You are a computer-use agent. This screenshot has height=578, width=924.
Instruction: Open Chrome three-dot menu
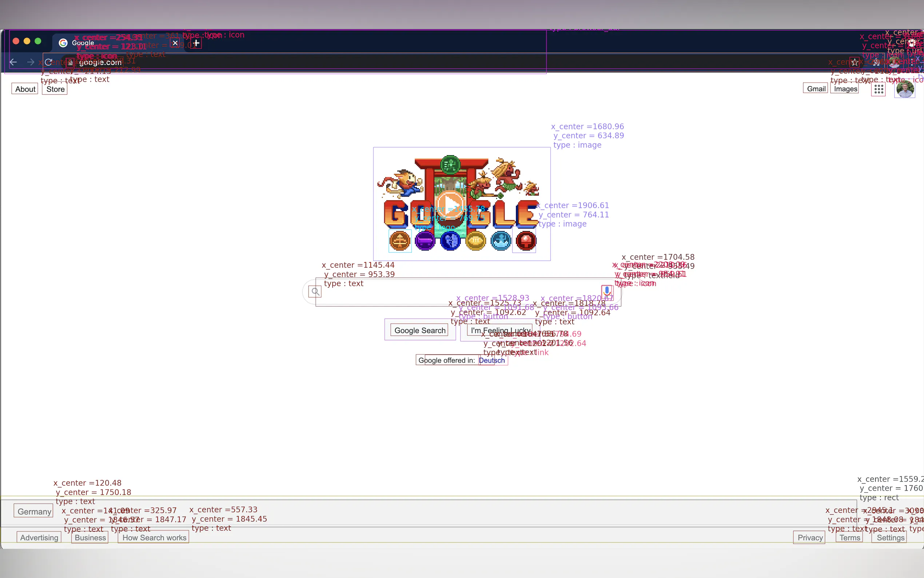pyautogui.click(x=912, y=62)
